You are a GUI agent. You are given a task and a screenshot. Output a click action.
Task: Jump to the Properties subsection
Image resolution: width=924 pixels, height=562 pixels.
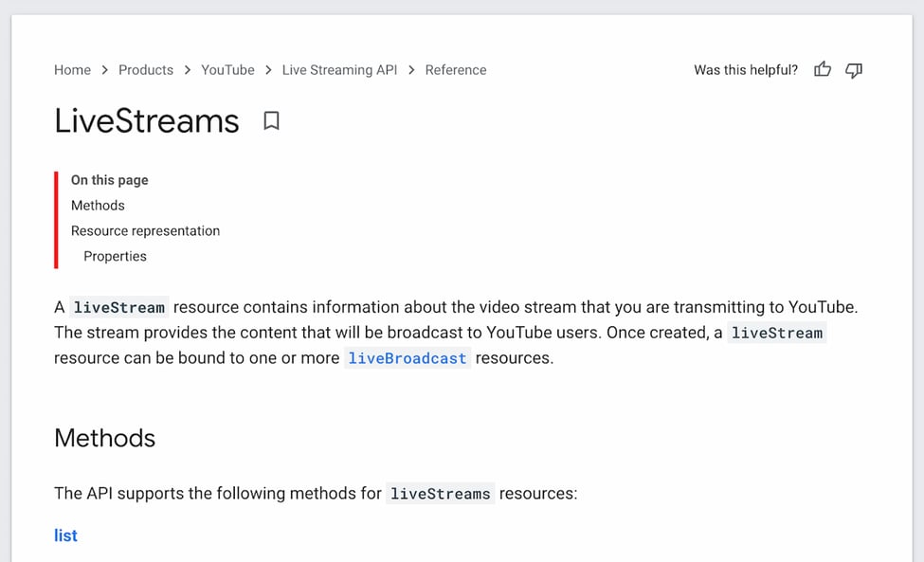[x=115, y=256]
